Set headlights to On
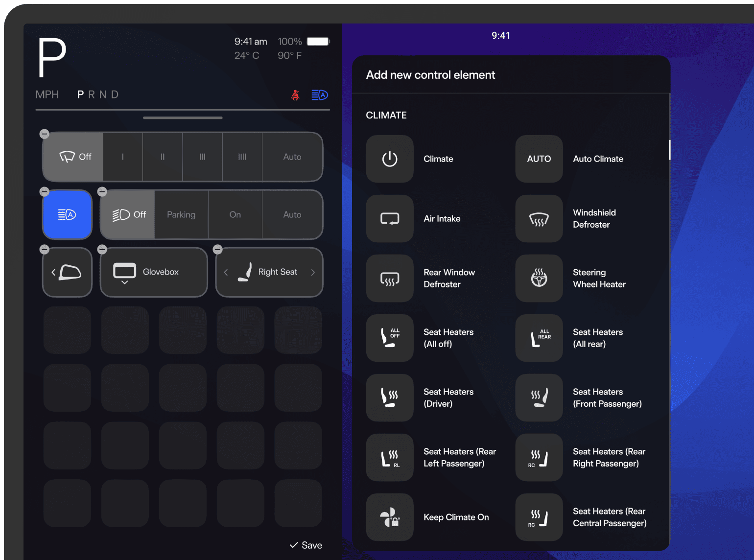754x560 pixels. point(235,214)
